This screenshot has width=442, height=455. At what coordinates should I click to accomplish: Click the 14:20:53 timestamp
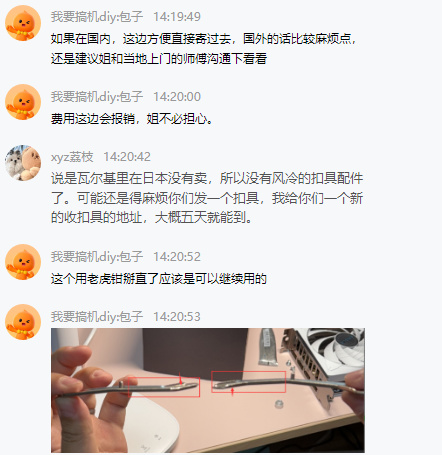[177, 317]
